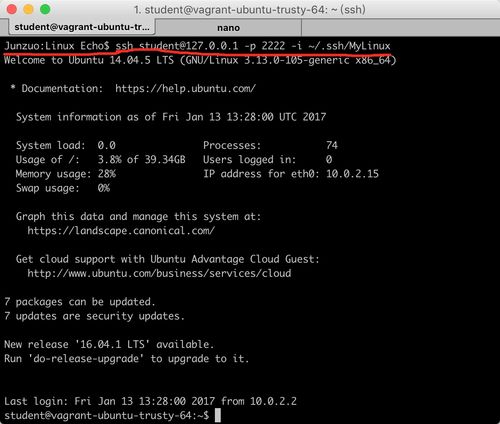This screenshot has height=424, width=500.
Task: Click the '7 packages can be updated' line
Action: 80,302
